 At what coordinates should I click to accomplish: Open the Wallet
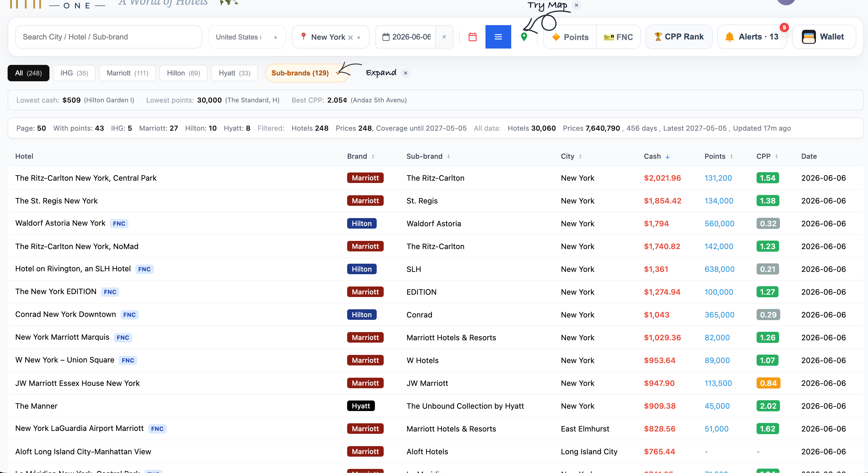tap(824, 37)
